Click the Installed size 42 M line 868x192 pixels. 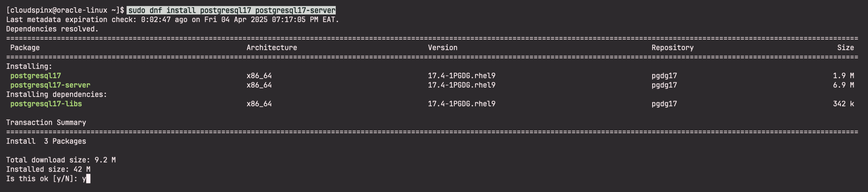coord(48,169)
